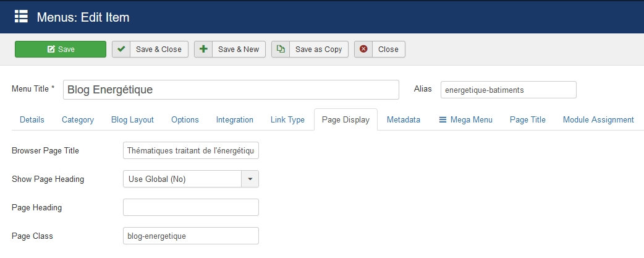
Task: Click the green Save button
Action: click(61, 49)
